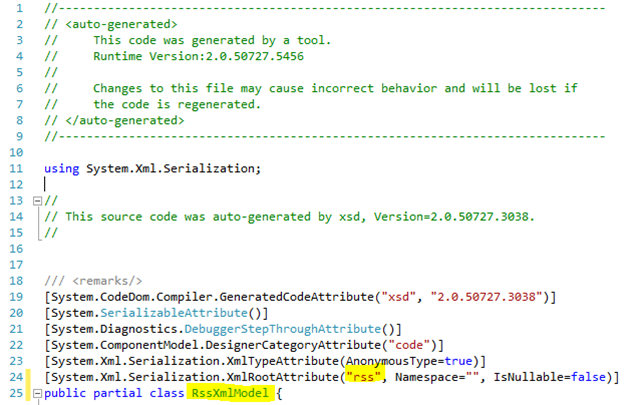640x405 pixels.
Task: Click 'Runtime Version:2.0.50727.5456' comment
Action: pyautogui.click(x=198, y=56)
